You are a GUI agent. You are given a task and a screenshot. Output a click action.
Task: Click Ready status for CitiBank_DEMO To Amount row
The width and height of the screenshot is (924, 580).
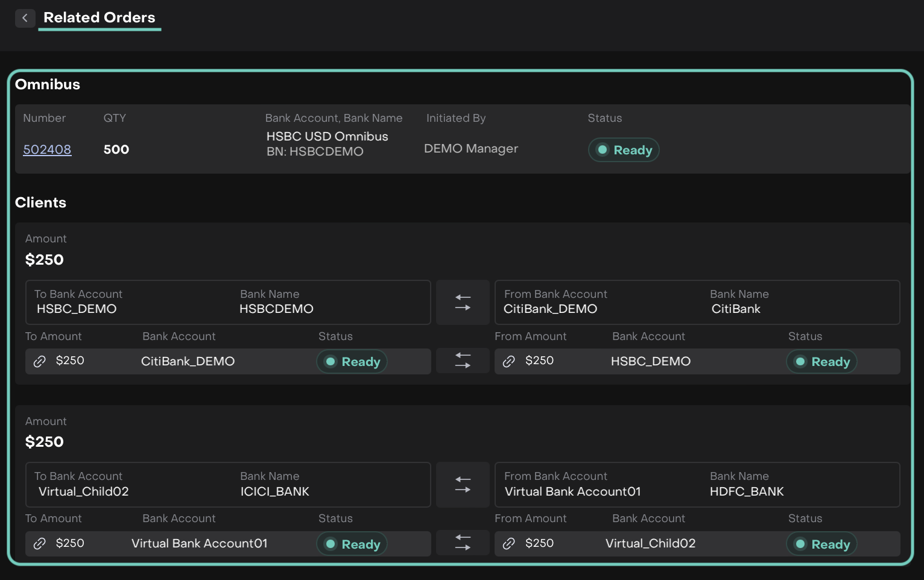click(352, 362)
